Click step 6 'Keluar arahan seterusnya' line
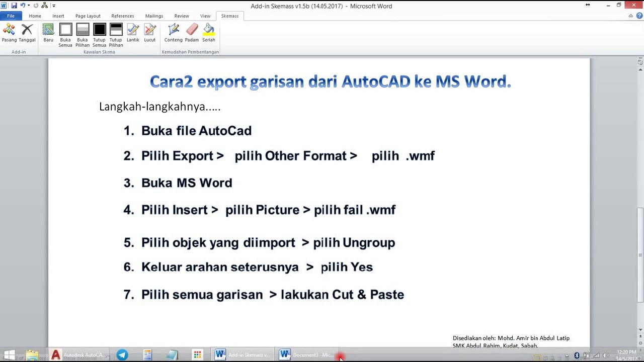The height and width of the screenshot is (362, 644). [257, 267]
